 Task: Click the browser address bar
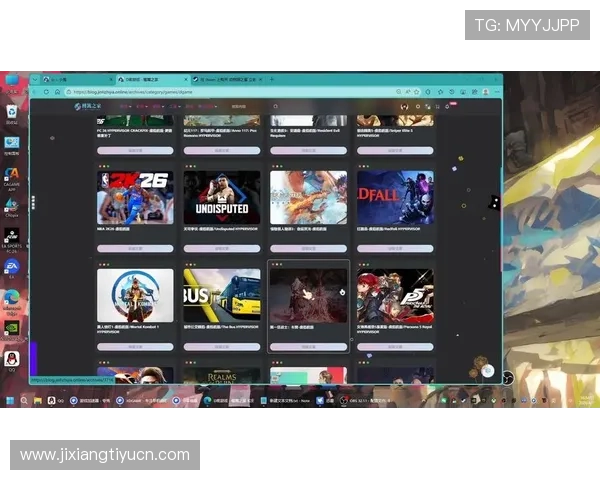pos(200,92)
